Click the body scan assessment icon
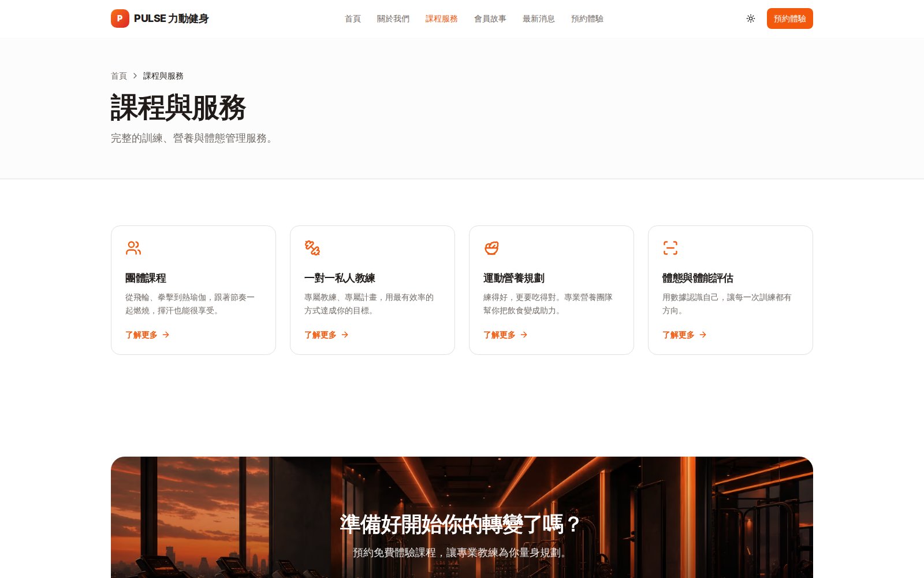The image size is (924, 578). (670, 248)
